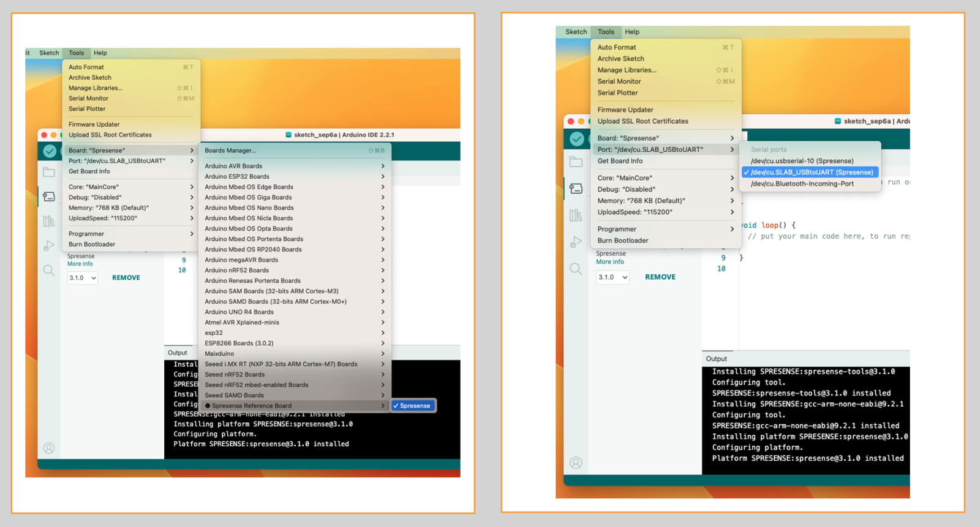980x527 pixels.
Task: Expand Arduino Mbed OS Giga Boards submenu
Action: point(295,198)
